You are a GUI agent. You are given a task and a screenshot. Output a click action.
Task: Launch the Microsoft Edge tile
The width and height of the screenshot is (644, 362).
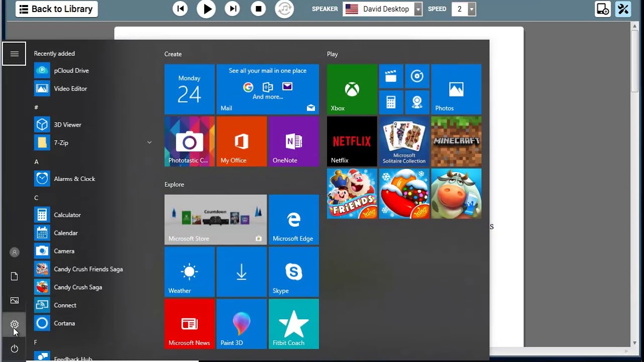294,220
